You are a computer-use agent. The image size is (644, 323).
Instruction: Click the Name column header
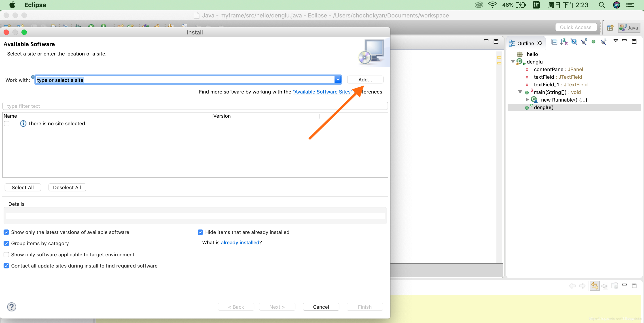coord(107,116)
